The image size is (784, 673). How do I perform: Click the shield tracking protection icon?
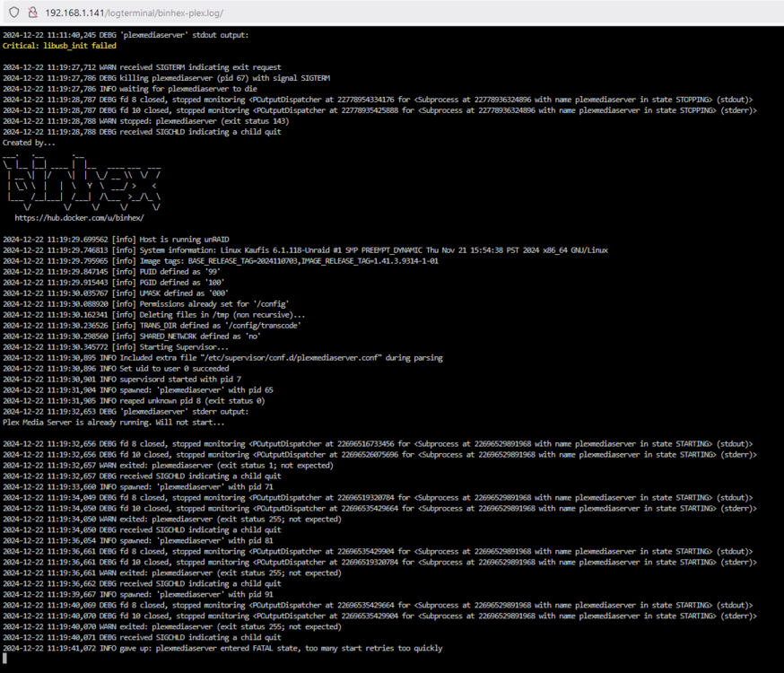point(14,13)
